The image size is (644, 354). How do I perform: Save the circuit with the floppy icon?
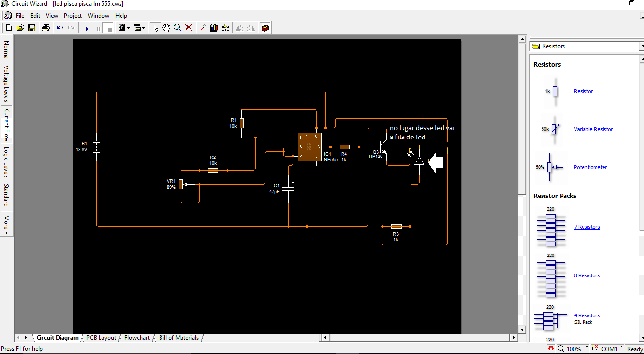31,28
